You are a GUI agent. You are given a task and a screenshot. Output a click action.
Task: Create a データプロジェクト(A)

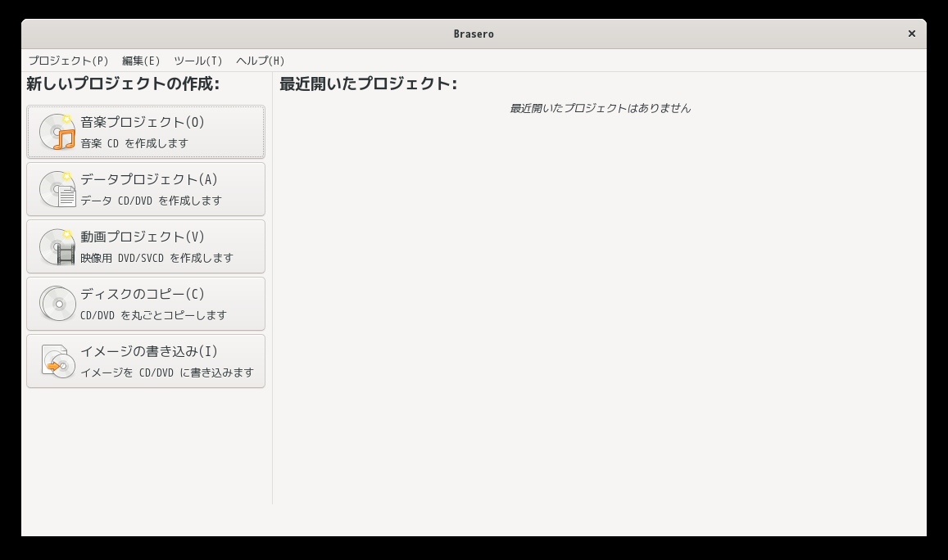pos(146,189)
